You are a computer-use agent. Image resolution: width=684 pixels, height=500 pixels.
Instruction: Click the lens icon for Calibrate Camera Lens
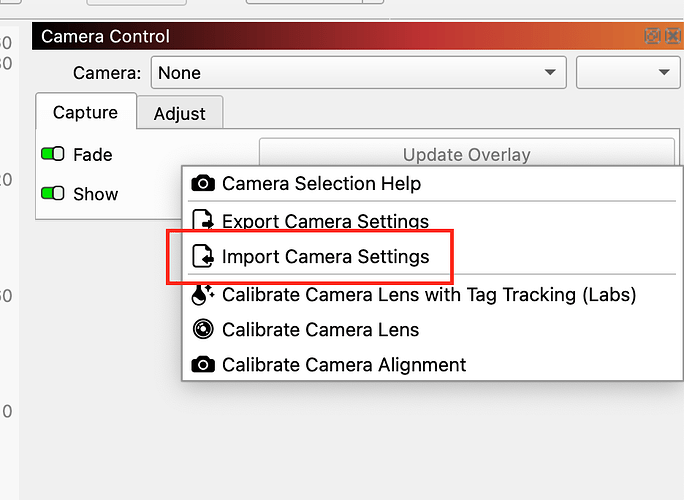pyautogui.click(x=203, y=330)
